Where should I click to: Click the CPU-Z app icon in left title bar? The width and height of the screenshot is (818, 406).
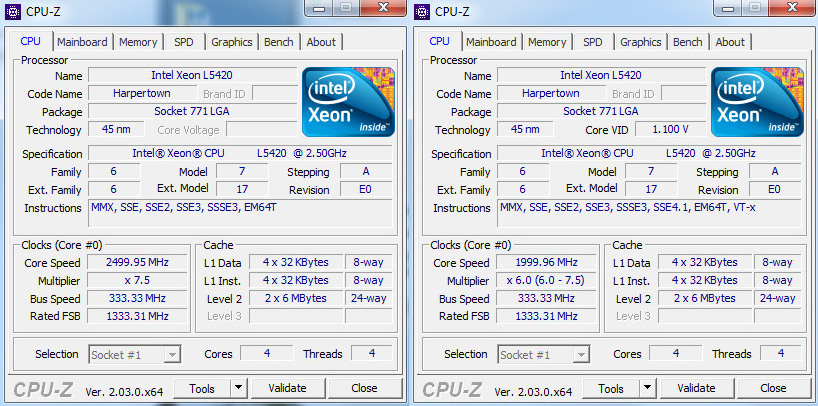coord(13,11)
